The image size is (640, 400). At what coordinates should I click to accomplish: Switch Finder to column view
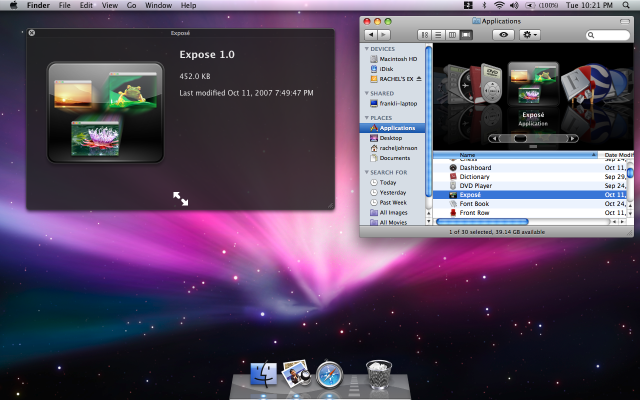(452, 35)
